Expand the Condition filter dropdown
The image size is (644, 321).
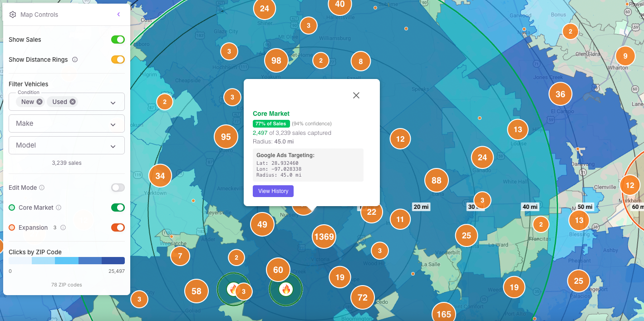tap(113, 102)
